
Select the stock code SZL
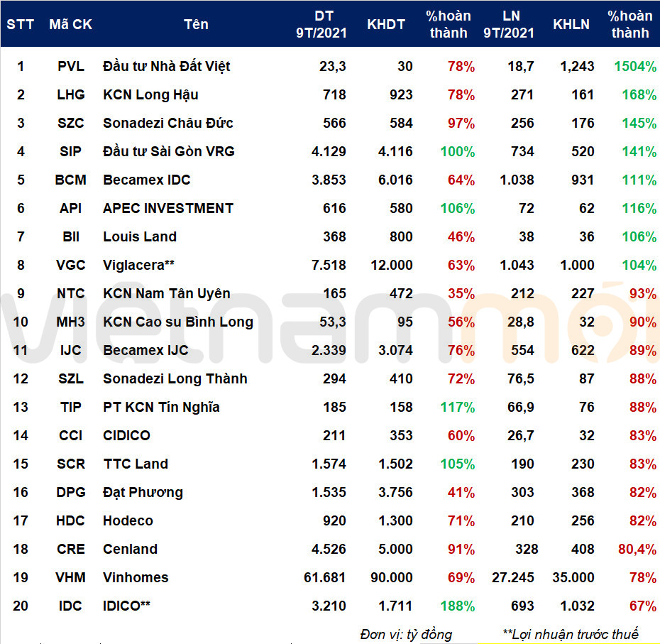(x=71, y=378)
